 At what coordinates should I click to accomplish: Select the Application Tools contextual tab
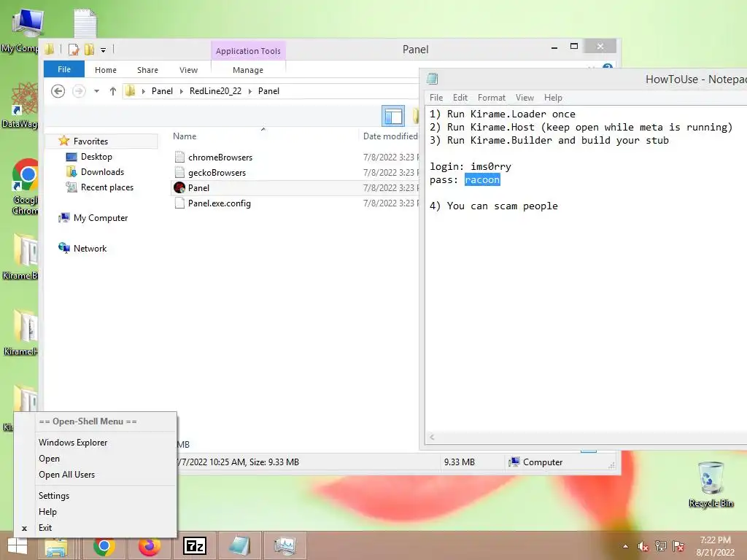pyautogui.click(x=248, y=51)
